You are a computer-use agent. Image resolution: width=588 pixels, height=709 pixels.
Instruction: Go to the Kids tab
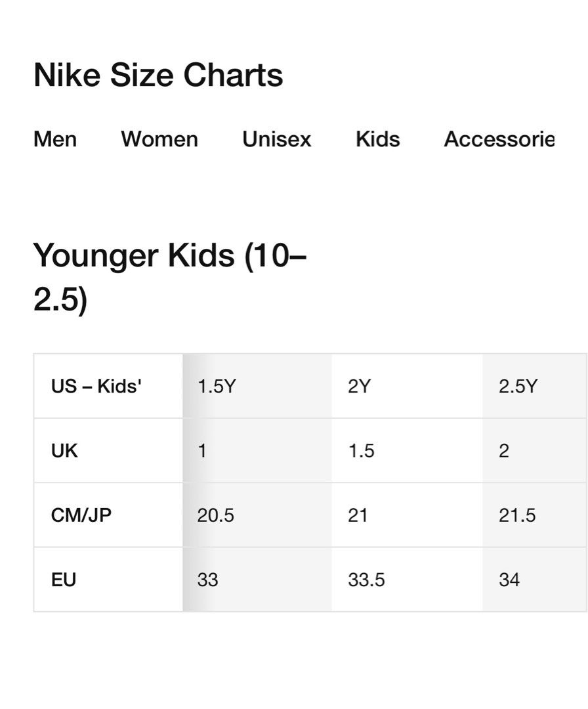tap(377, 139)
